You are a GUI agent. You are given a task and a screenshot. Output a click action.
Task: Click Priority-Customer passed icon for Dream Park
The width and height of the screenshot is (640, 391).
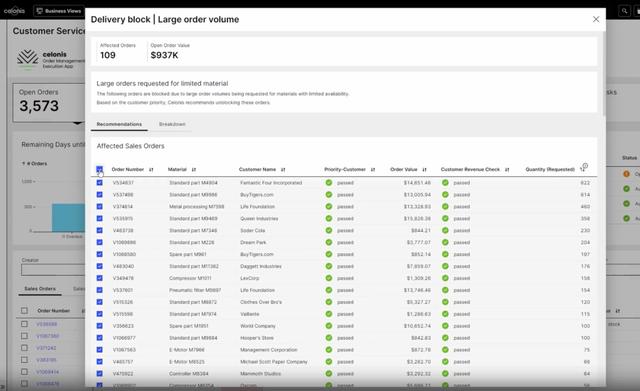329,242
